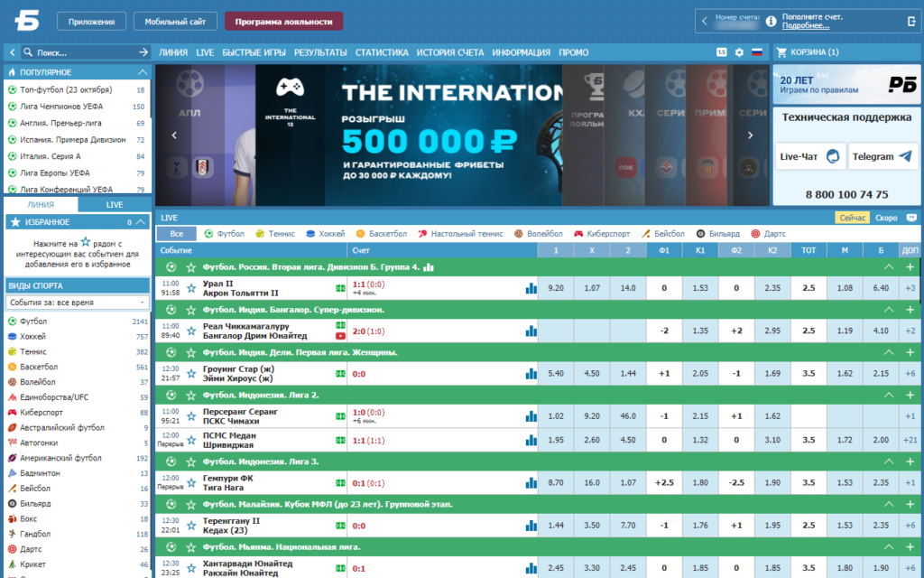Viewport: 924px width, 578px height.
Task: Click odds 1.44 for Теренггану II win
Action: [555, 526]
